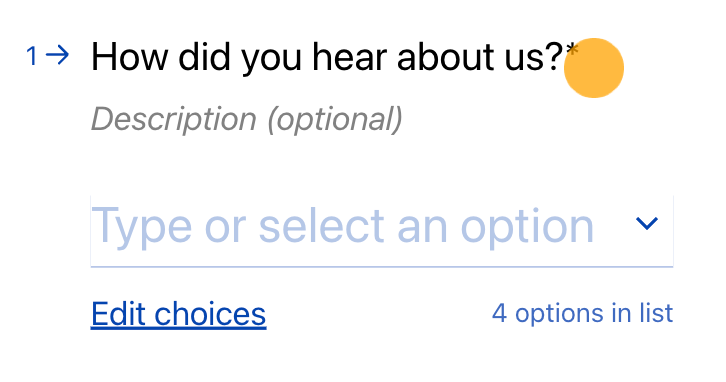Click into 'How did you hear about us?' title

click(327, 57)
